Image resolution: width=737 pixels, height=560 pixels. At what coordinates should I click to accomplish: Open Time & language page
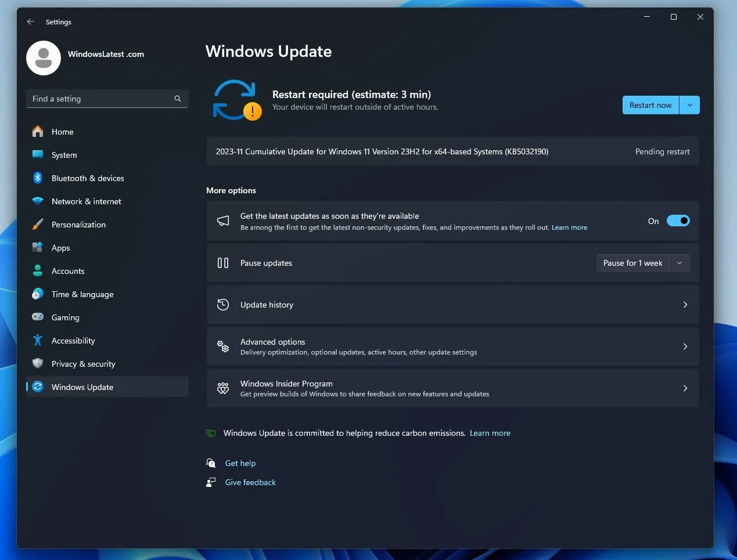click(x=107, y=294)
